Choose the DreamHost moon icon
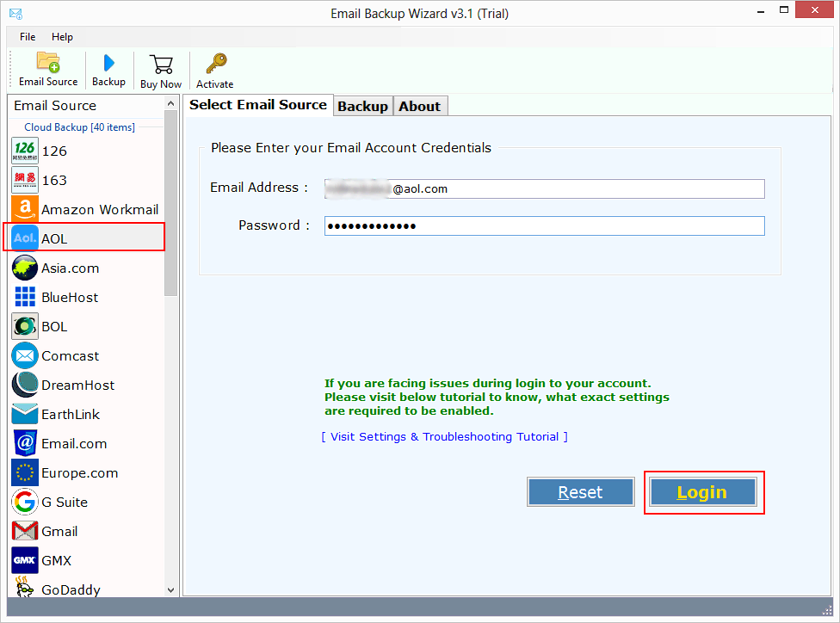 point(25,385)
